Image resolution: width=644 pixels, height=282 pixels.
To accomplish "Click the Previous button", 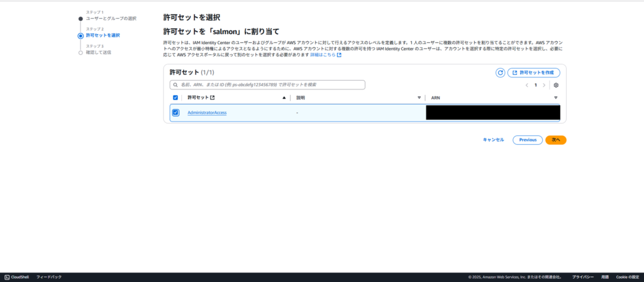I will point(528,140).
